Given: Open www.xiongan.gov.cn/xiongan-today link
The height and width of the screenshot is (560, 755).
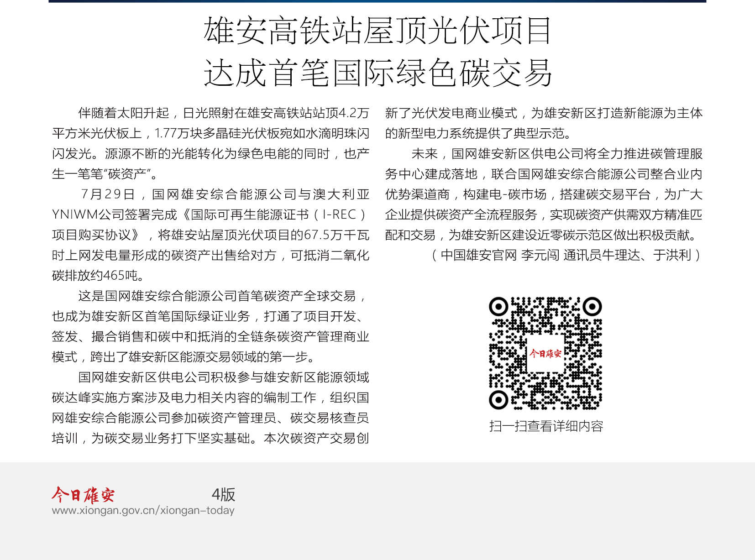Looking at the screenshot, I should tap(143, 510).
